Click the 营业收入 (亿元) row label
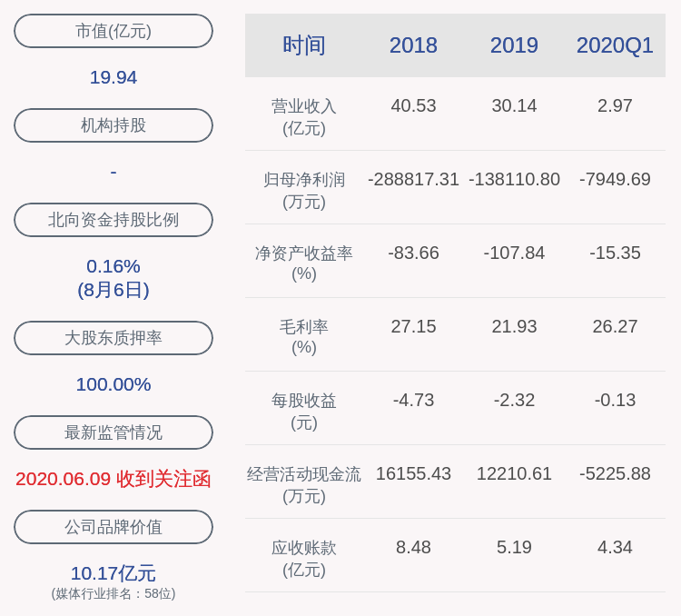 (x=304, y=117)
